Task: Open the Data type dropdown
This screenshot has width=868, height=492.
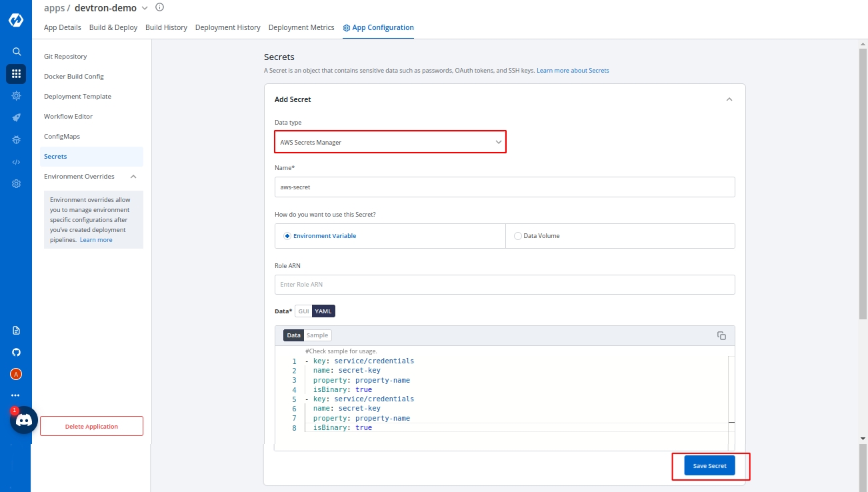Action: pos(390,142)
